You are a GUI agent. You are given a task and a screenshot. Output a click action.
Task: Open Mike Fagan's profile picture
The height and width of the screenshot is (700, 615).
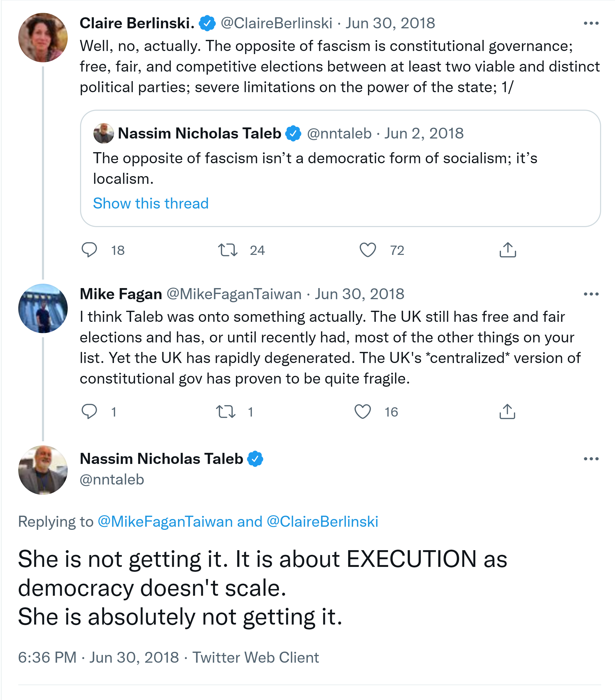pos(43,308)
